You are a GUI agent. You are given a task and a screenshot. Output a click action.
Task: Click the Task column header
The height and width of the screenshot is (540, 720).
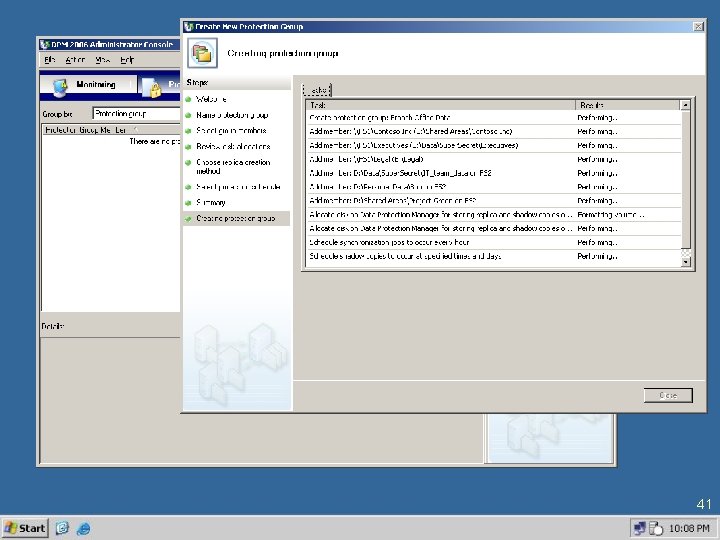(x=441, y=105)
